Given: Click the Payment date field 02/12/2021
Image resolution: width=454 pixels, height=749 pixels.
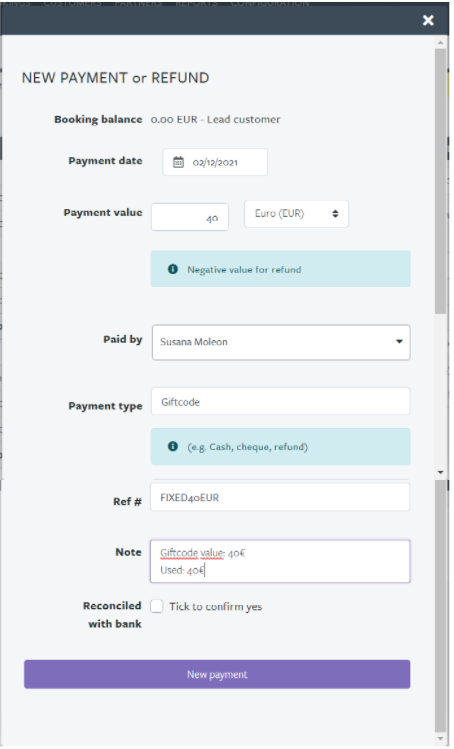Looking at the screenshot, I should [x=215, y=162].
